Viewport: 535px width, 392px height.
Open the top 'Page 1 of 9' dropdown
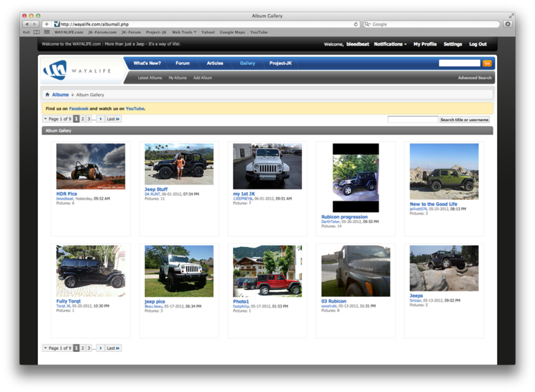58,120
